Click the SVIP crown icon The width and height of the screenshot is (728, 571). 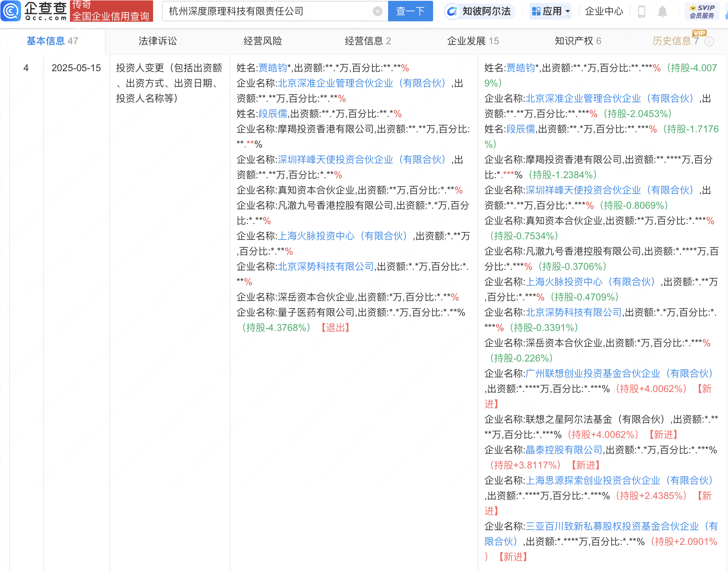click(693, 7)
